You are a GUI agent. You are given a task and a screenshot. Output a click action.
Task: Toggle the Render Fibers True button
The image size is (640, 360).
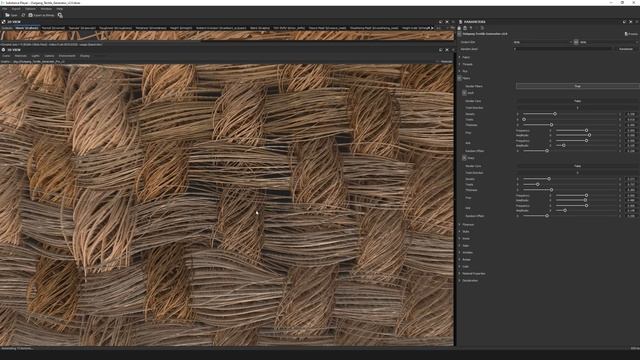[578, 86]
